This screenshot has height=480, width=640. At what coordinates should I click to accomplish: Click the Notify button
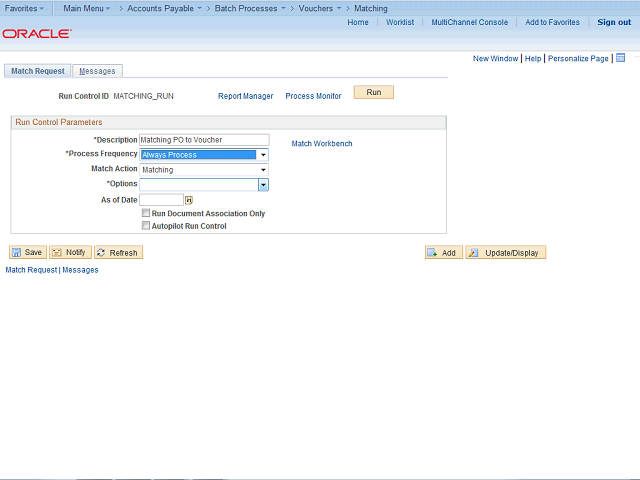(x=70, y=252)
